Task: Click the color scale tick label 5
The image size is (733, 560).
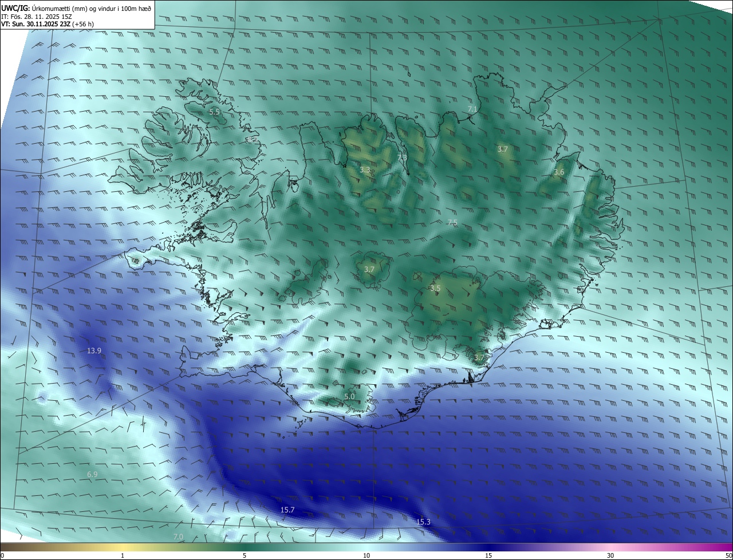Action: pyautogui.click(x=245, y=555)
